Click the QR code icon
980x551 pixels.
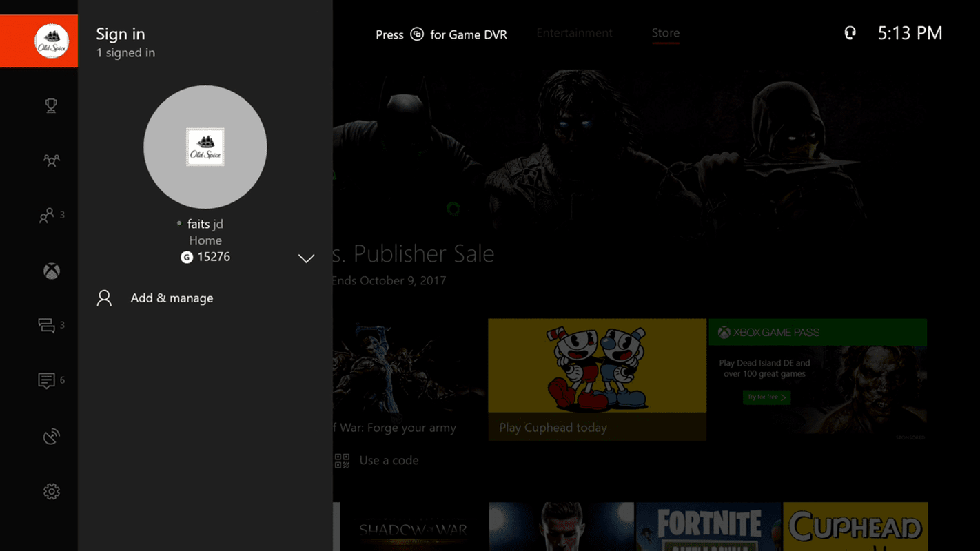click(x=342, y=461)
